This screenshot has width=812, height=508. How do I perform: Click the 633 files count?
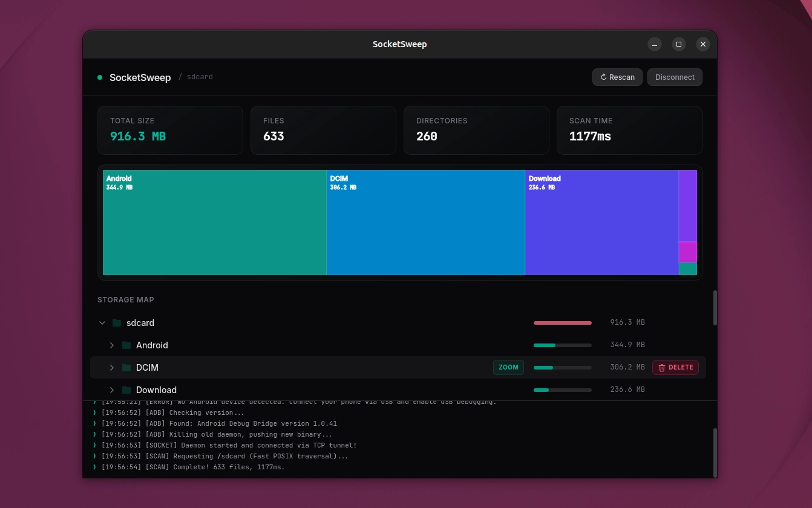(273, 137)
